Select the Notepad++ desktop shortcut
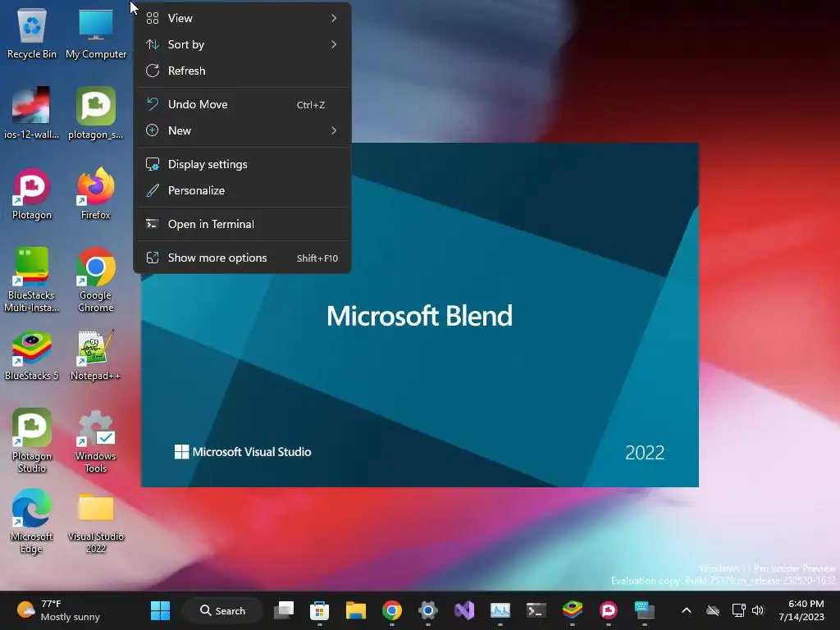The height and width of the screenshot is (630, 840). tap(96, 356)
